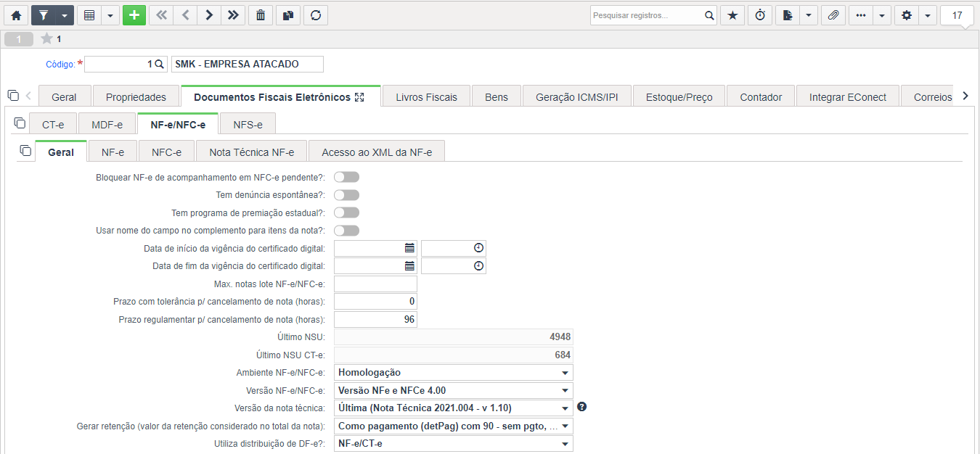Jump to the last record
980x454 pixels.
233,15
